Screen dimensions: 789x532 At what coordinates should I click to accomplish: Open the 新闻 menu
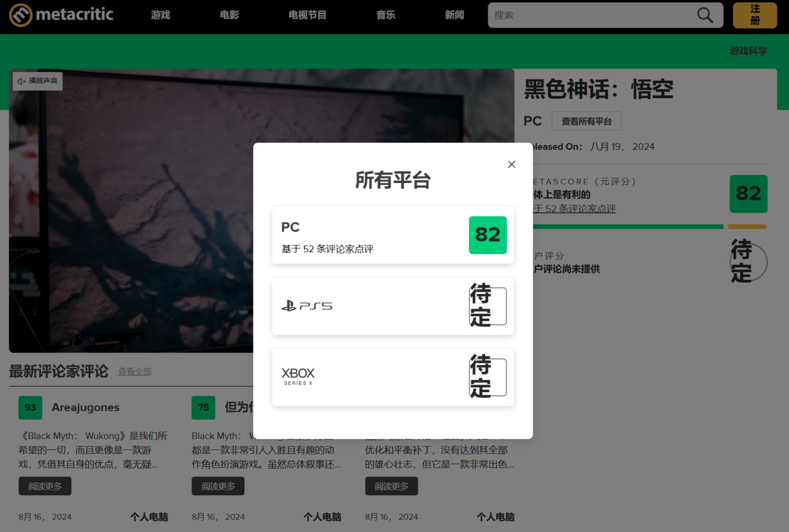point(454,15)
